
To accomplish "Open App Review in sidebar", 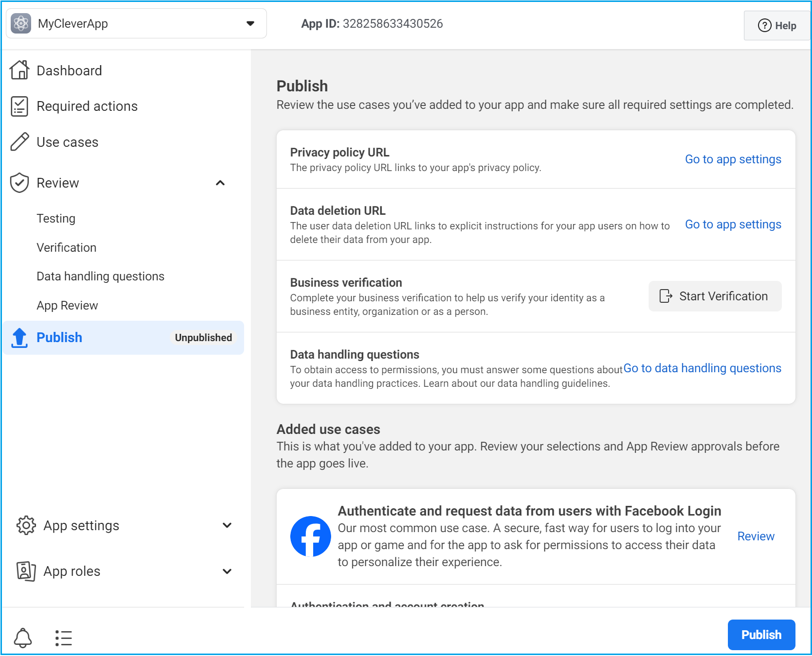I will 68,306.
